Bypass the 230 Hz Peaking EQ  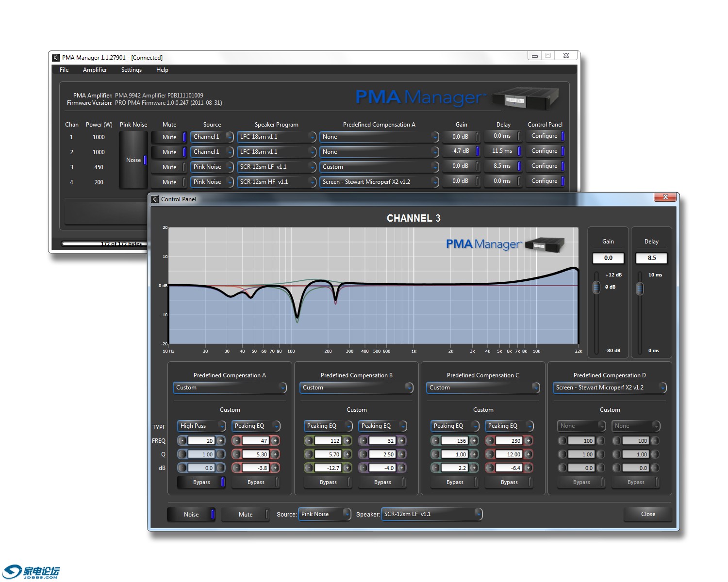click(509, 482)
